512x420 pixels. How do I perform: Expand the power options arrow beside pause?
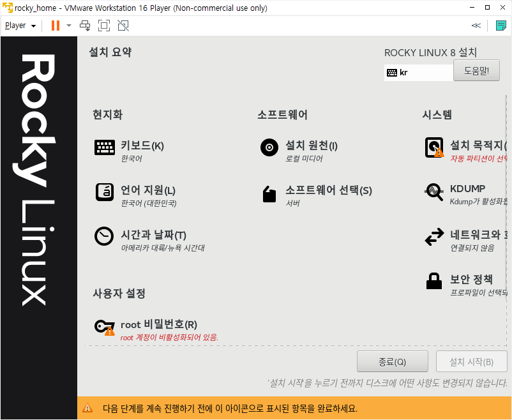point(69,26)
